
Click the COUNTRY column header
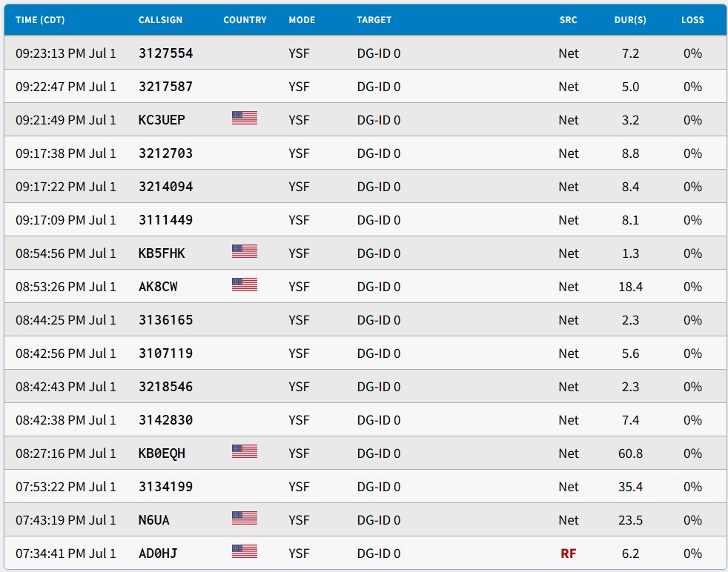point(245,20)
